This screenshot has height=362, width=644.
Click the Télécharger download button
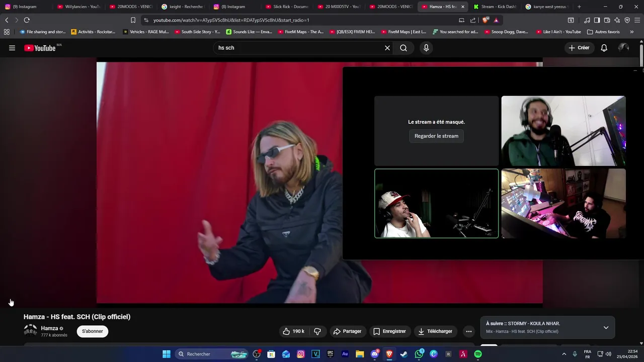click(436, 331)
